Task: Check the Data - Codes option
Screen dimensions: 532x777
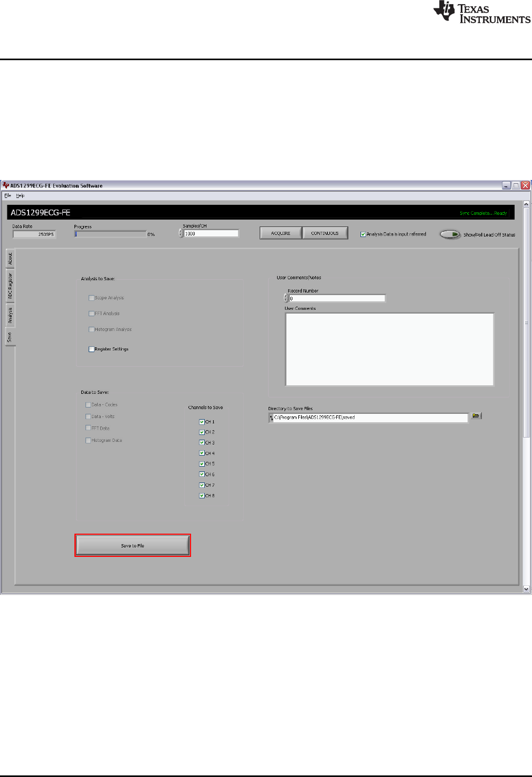Action: [88, 405]
